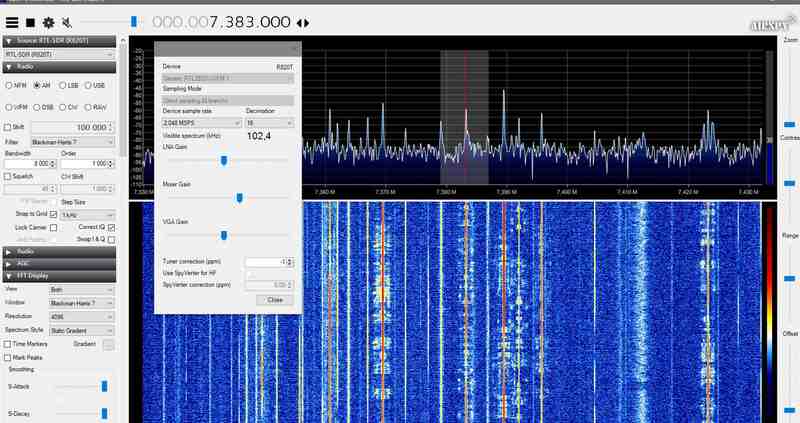This screenshot has width=800, height=423.
Task: Select NFM modulation mode
Action: (9, 86)
